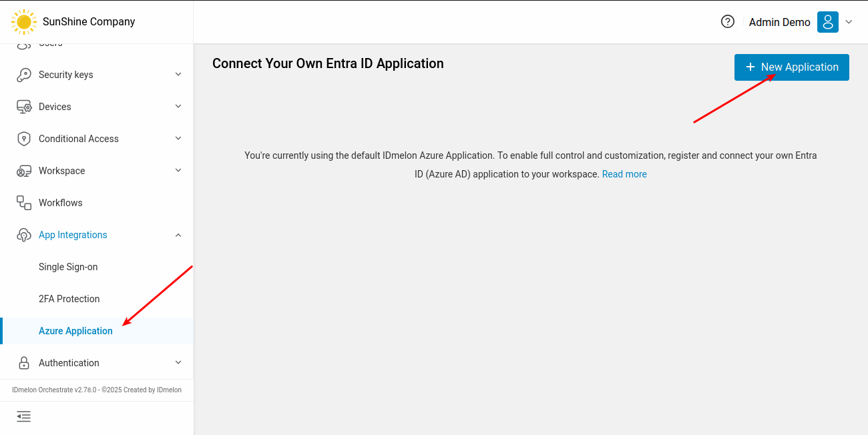
Task: Open the Conditional Access menu
Action: click(79, 139)
